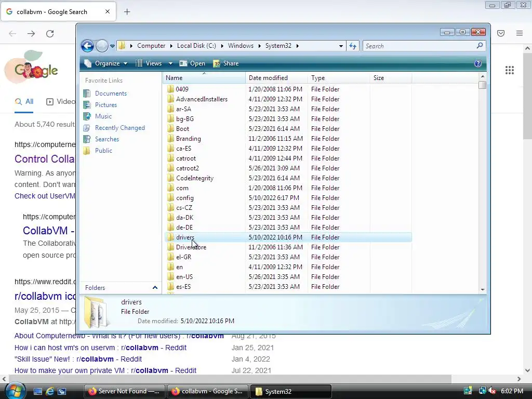This screenshot has height=399, width=532.
Task: Select the en-US folder icon
Action: [170, 276]
